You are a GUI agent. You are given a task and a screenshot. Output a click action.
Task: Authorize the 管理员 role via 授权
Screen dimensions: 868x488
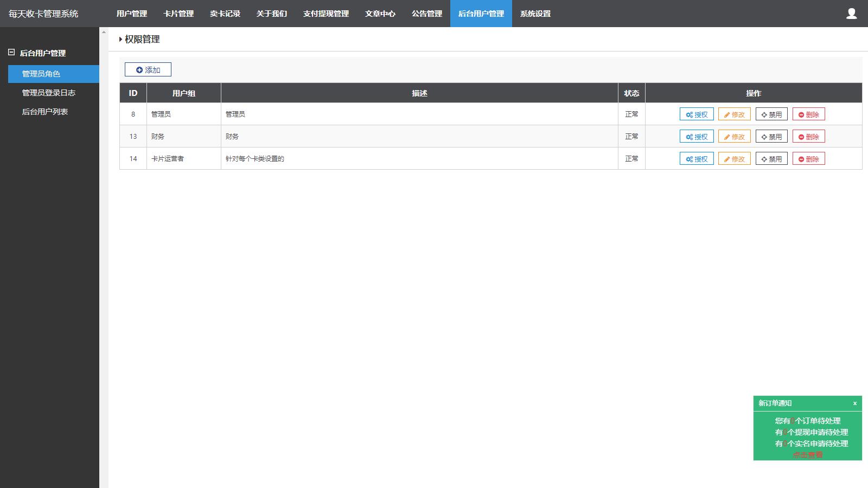pyautogui.click(x=697, y=114)
